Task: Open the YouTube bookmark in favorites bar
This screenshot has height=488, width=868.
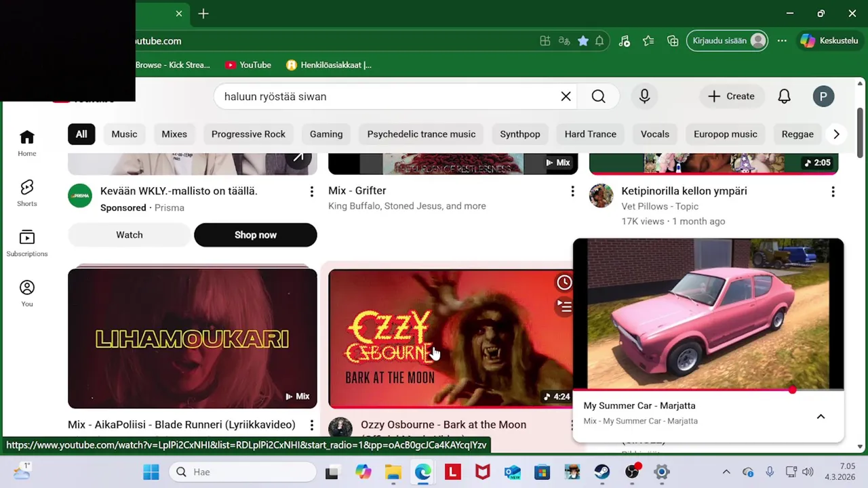Action: point(248,65)
